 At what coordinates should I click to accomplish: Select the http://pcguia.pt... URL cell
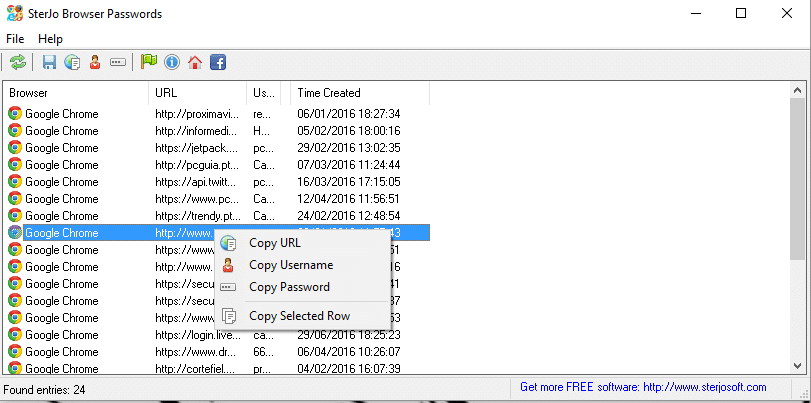coord(198,165)
